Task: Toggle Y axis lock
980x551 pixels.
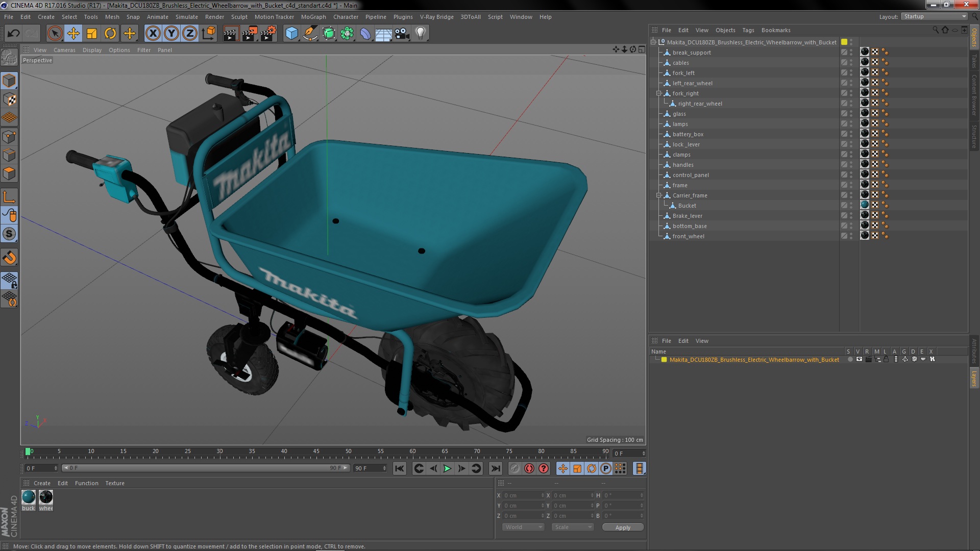Action: pos(171,34)
